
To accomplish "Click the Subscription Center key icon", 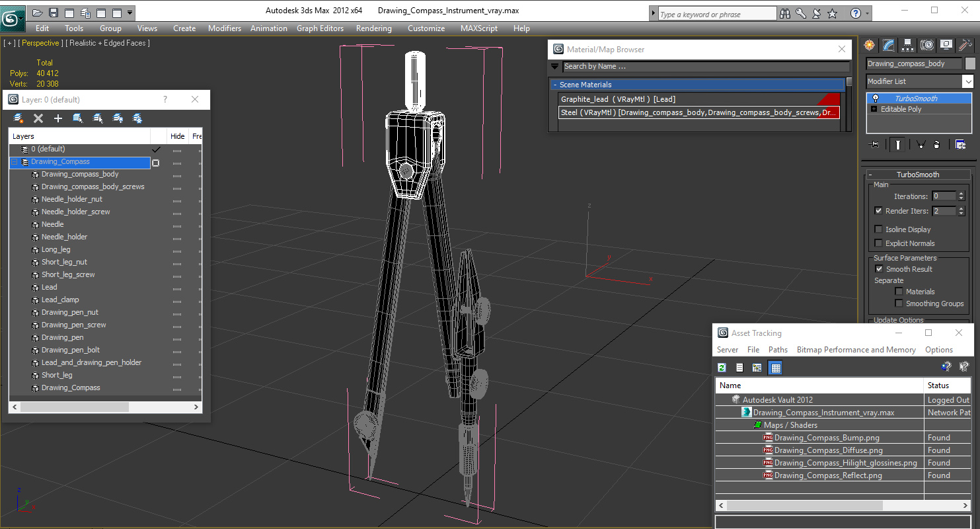I will (x=801, y=13).
